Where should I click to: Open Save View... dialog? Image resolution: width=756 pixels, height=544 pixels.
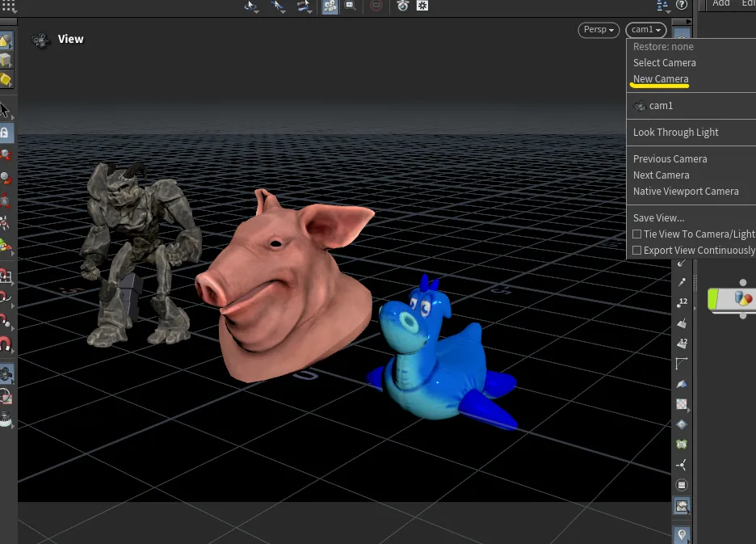(658, 217)
